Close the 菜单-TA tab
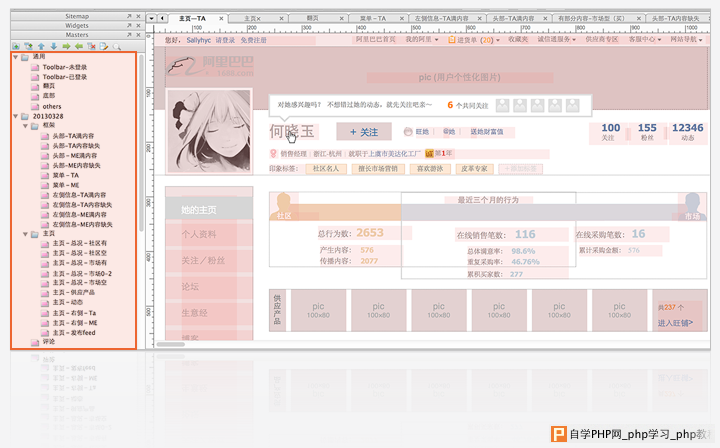 click(x=402, y=18)
